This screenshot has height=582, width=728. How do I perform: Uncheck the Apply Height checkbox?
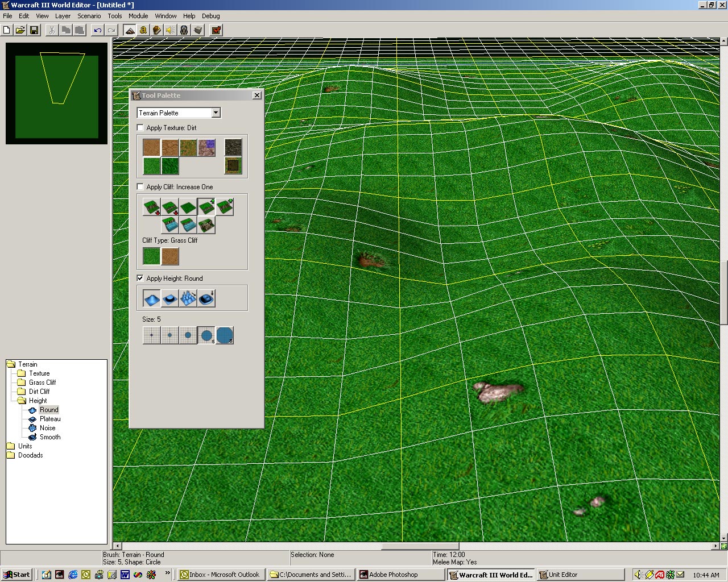coord(140,278)
